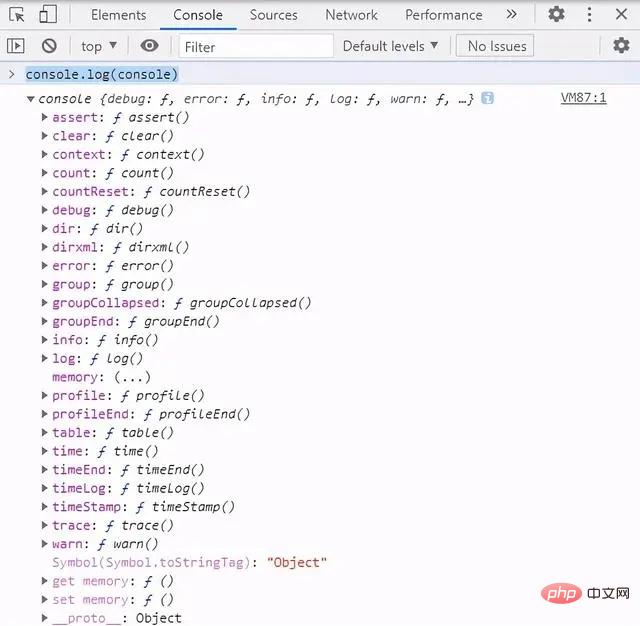Click the input prompt chevron before console.log
640x626 pixels.
click(12, 74)
